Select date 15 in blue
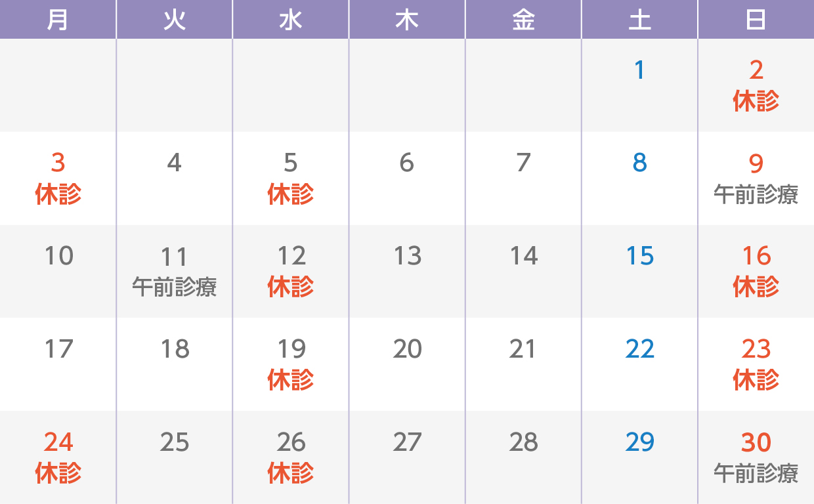This screenshot has height=504, width=814. coord(640,256)
